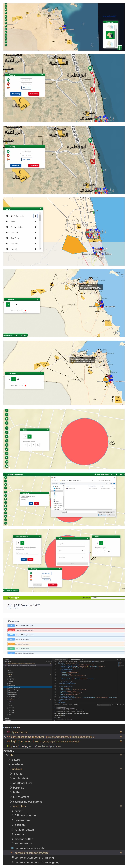Select controllers.animations.ts in the file tree
The height and width of the screenshot is (868, 128).
click(29, 848)
